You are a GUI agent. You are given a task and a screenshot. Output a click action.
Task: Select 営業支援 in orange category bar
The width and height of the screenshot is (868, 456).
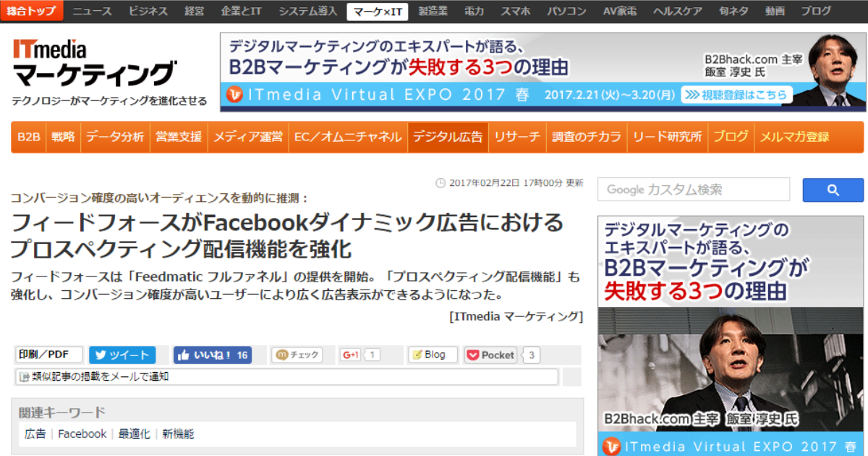click(x=179, y=137)
